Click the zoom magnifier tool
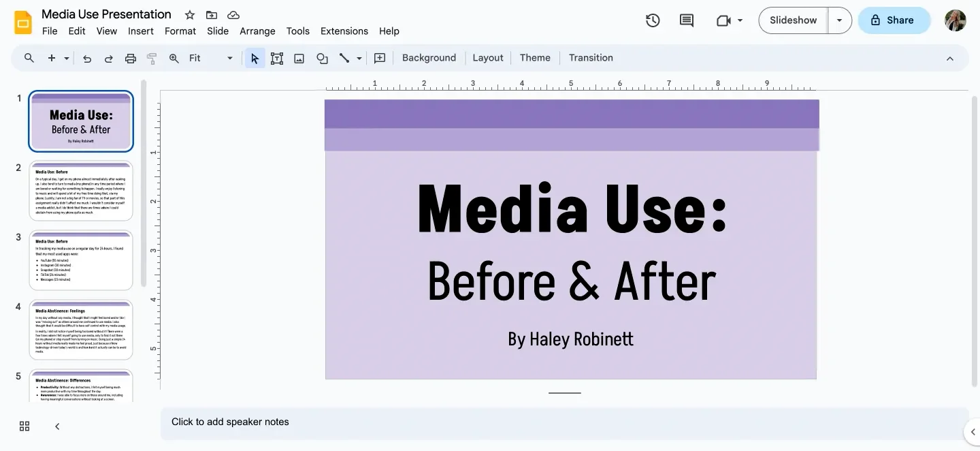This screenshot has width=980, height=451. (x=174, y=58)
